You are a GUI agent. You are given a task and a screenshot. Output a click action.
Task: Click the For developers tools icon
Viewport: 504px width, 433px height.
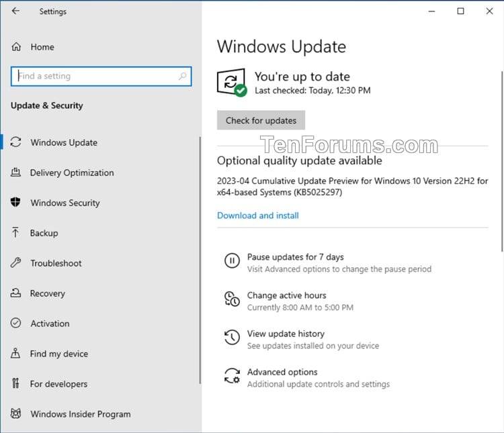point(15,383)
